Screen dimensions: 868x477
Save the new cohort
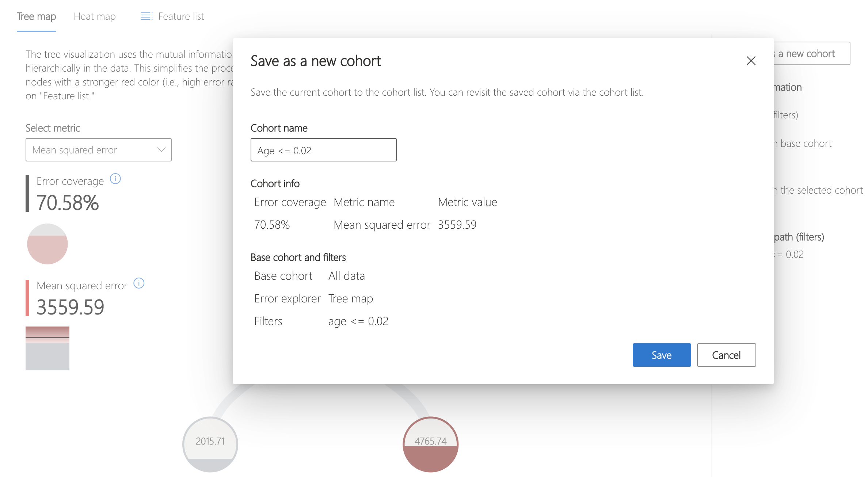pos(662,355)
